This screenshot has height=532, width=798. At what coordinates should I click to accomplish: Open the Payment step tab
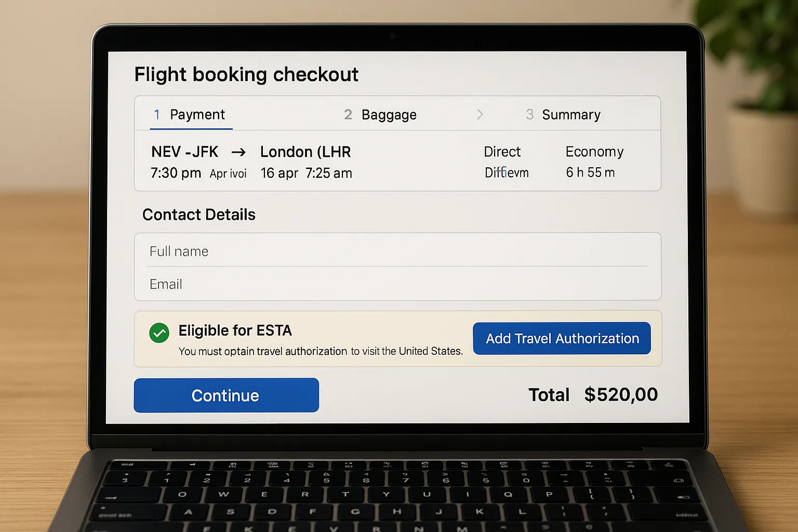197,114
